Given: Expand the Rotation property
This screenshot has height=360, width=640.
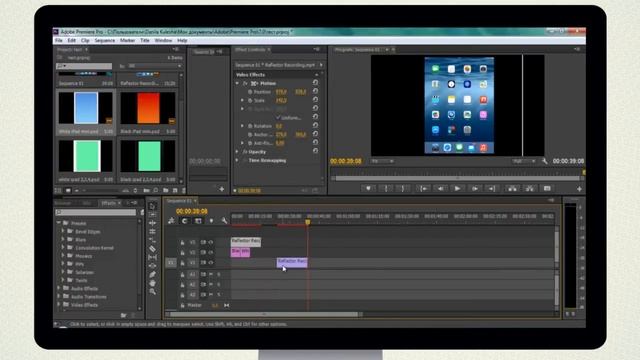Looking at the screenshot, I should tap(242, 126).
